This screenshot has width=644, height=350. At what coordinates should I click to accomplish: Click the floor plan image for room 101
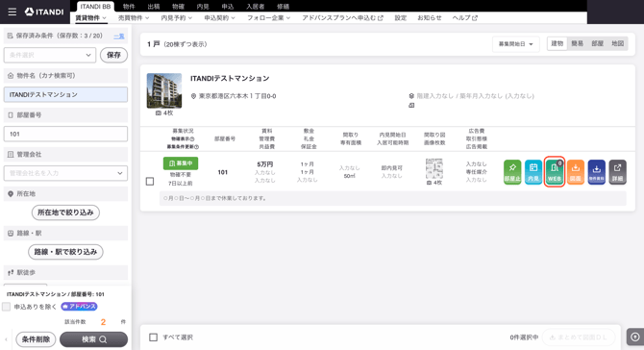(x=434, y=168)
